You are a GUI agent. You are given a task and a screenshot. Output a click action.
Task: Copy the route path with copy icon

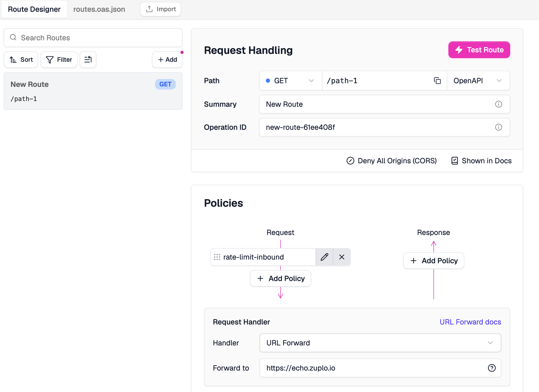point(437,81)
